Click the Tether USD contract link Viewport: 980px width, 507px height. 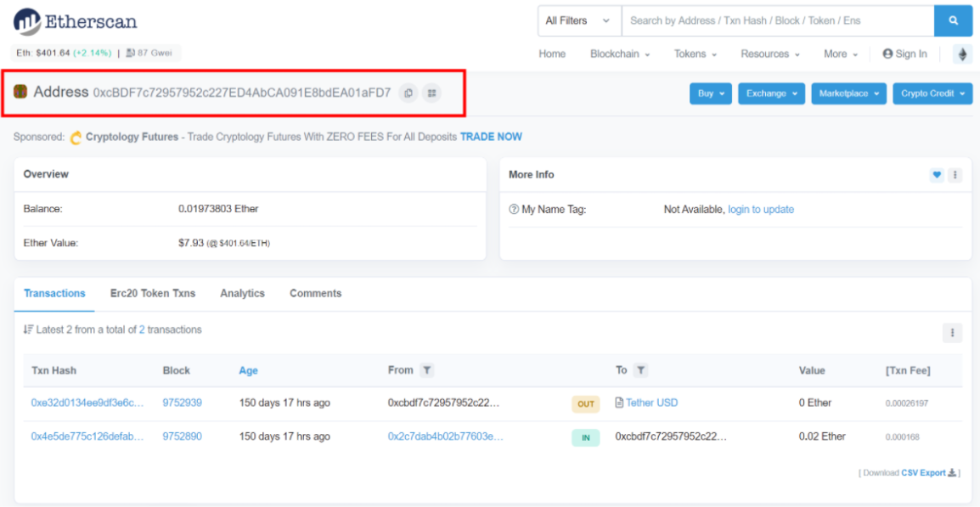[652, 403]
